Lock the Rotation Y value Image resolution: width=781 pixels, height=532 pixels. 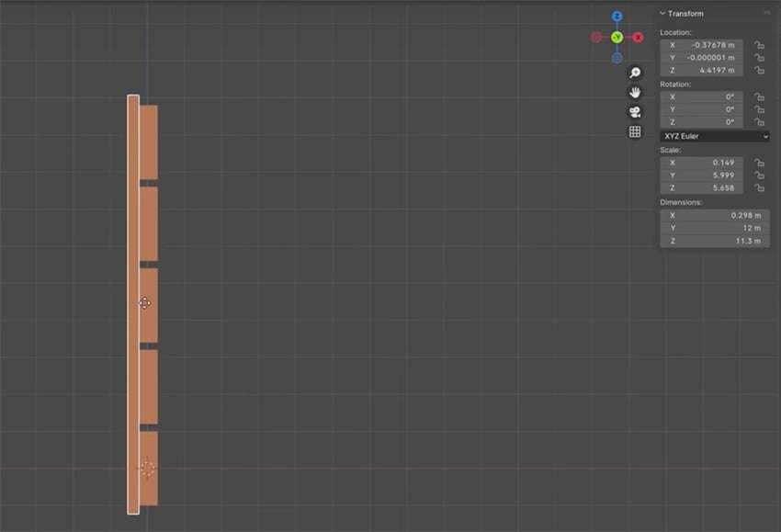759,109
